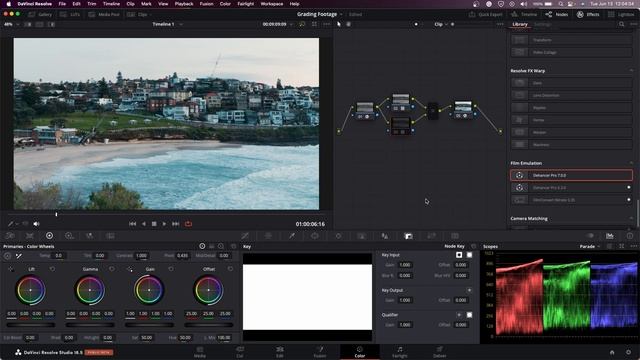The height and width of the screenshot is (360, 640).
Task: Collapse the Camera Matching section
Action: [x=631, y=218]
